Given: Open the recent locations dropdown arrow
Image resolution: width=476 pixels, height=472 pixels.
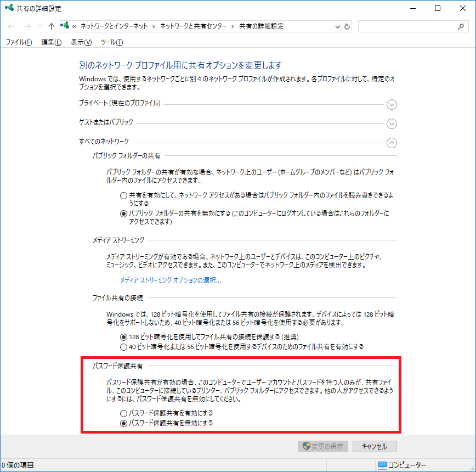Looking at the screenshot, I should tap(40, 26).
